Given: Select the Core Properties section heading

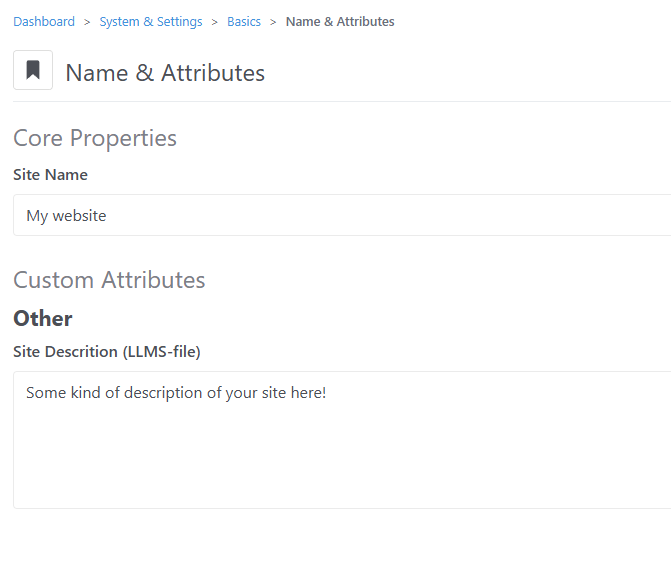Looking at the screenshot, I should click(x=95, y=138).
